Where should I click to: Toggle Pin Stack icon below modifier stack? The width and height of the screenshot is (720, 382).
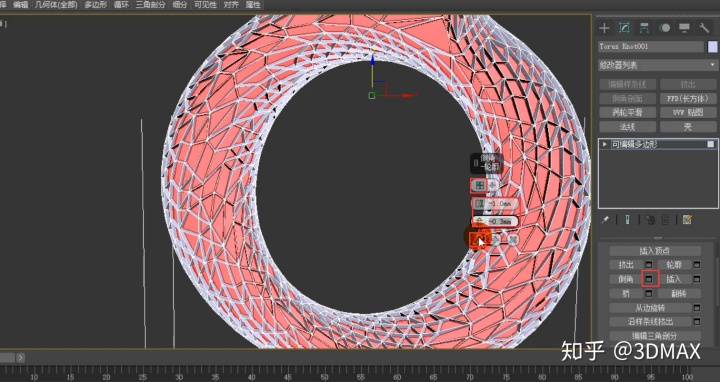(605, 220)
